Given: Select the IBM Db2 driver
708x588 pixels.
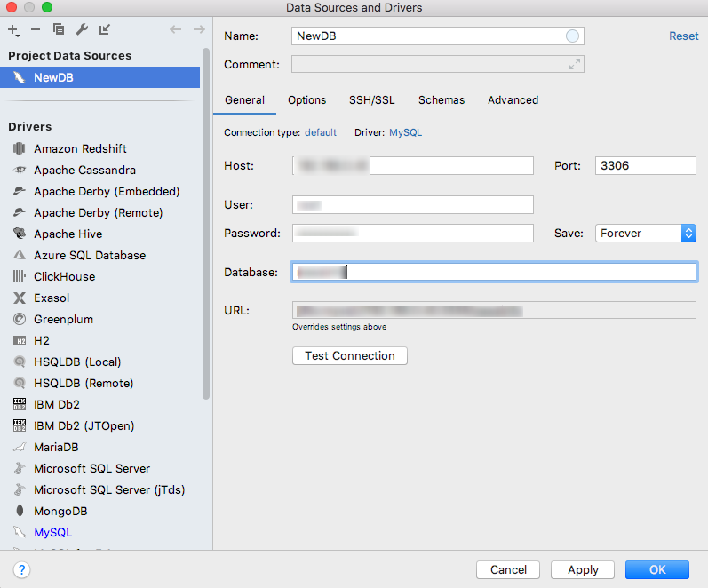Looking at the screenshot, I should point(99,404).
